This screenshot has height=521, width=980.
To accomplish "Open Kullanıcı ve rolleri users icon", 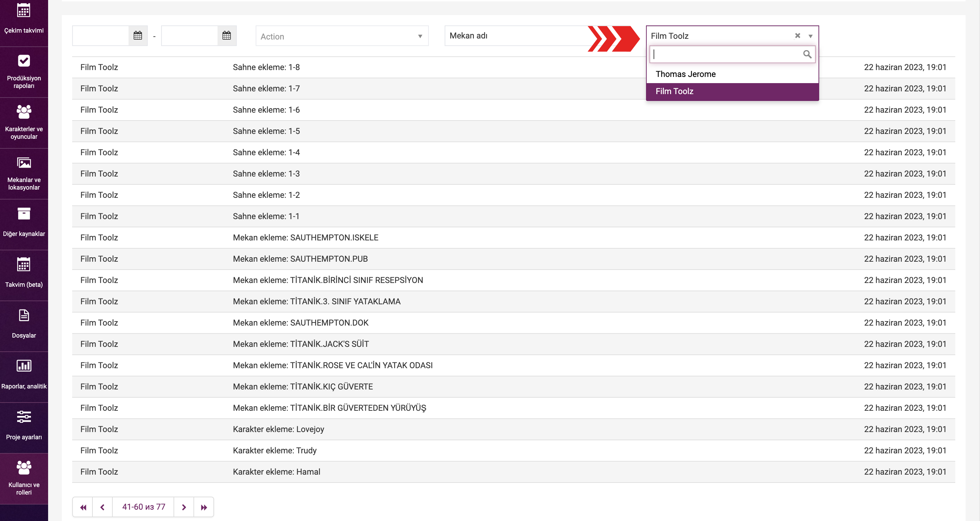I will tap(24, 467).
